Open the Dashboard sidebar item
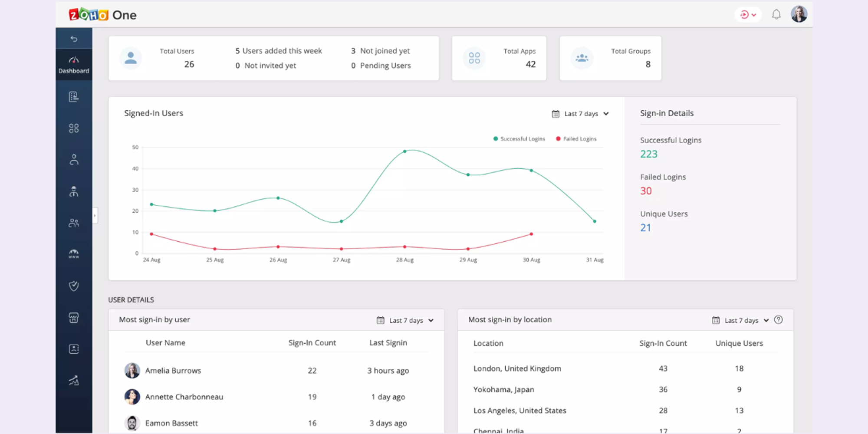The width and height of the screenshot is (868, 434). coord(74,65)
